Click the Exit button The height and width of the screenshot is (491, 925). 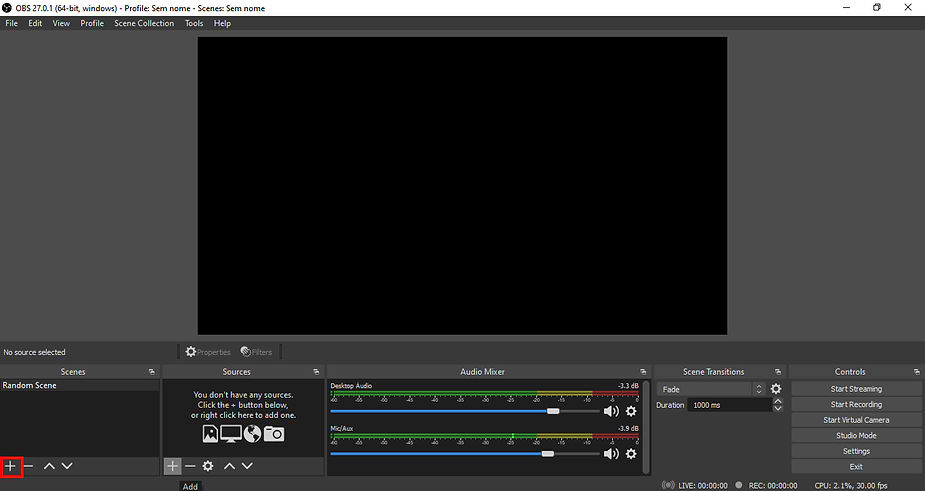[x=856, y=466]
